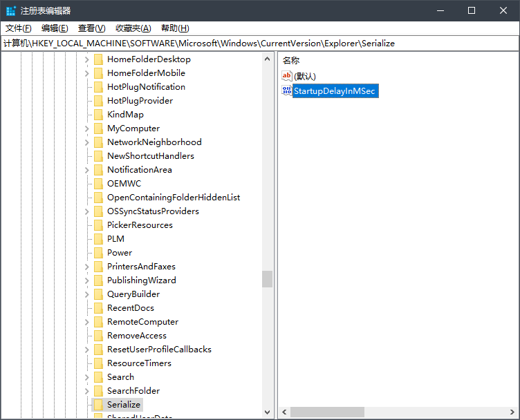This screenshot has width=520, height=420.
Task: Click the 名称 column header
Action: coord(291,60)
